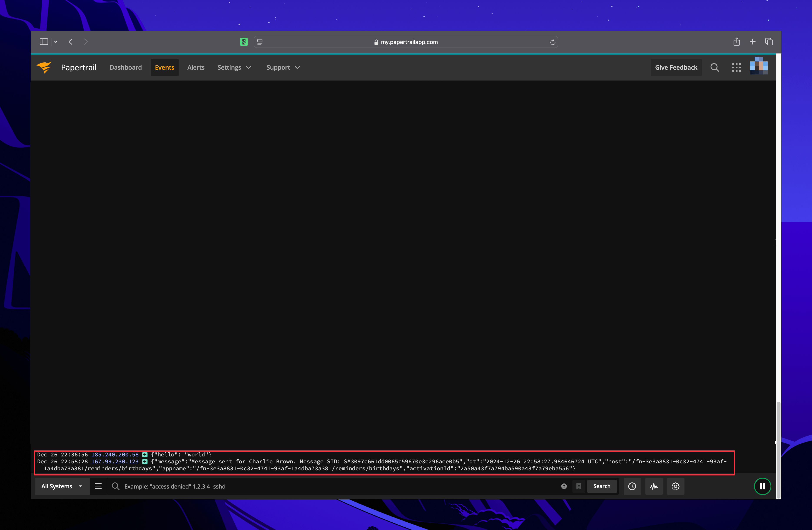The height and width of the screenshot is (530, 812).
Task: Open the user avatar profile menu
Action: pos(759,66)
